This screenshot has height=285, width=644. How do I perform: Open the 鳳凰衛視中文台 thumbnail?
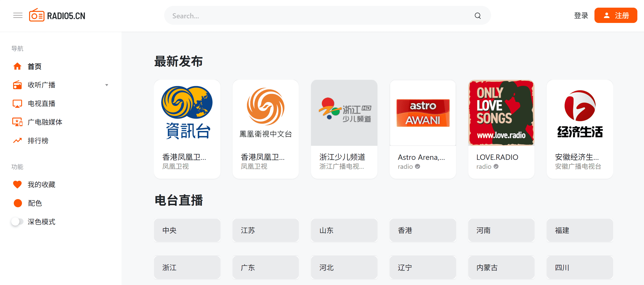pos(266,113)
